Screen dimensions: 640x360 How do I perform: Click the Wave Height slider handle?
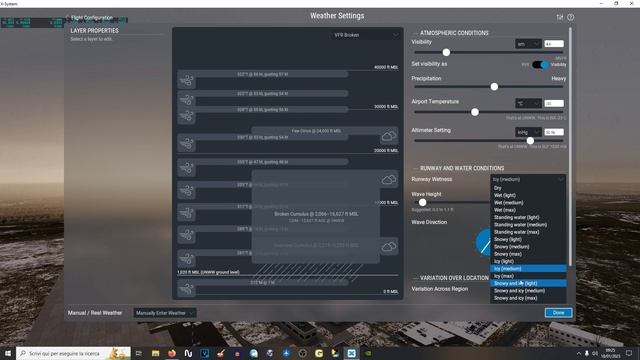click(422, 202)
